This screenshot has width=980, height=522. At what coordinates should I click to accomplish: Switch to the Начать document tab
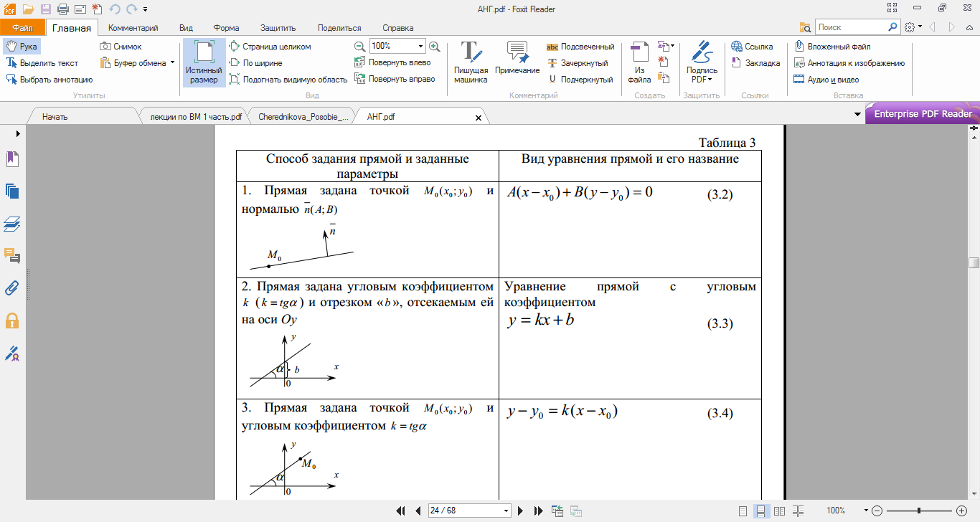pyautogui.click(x=55, y=115)
